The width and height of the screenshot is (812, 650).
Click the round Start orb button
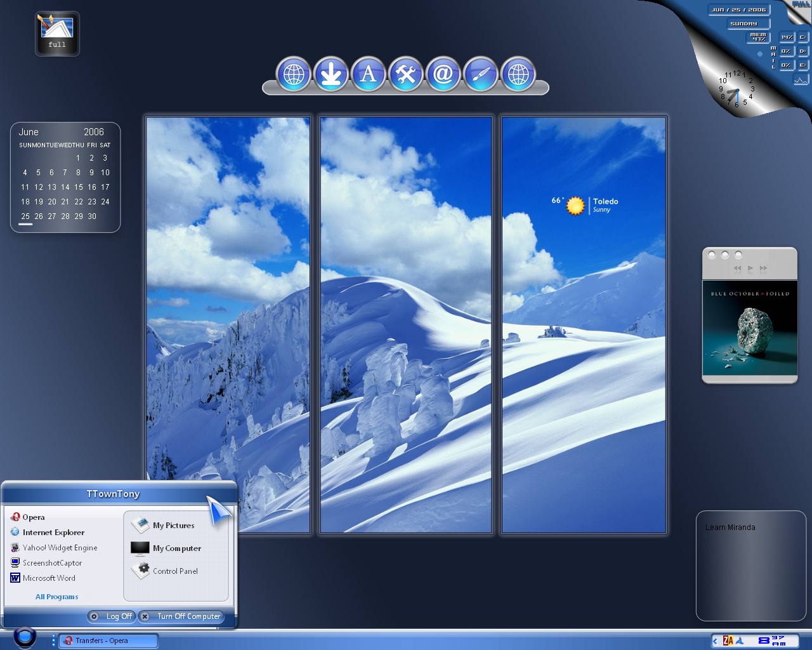[x=25, y=636]
